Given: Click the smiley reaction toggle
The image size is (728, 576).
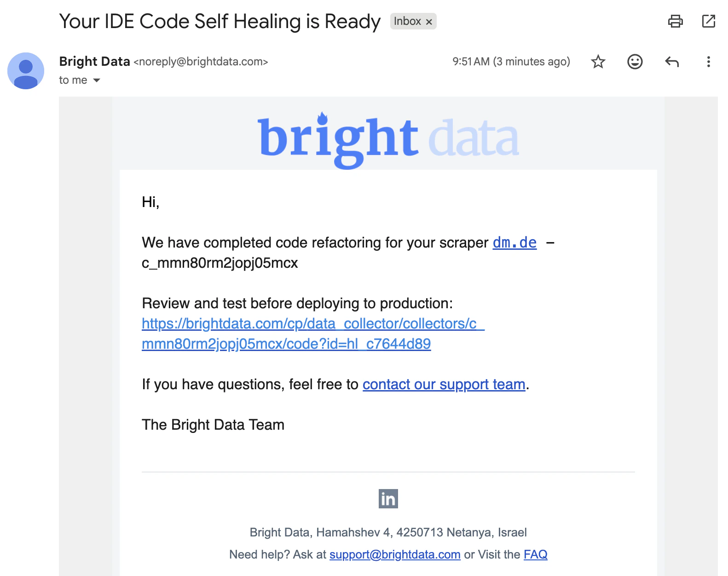Looking at the screenshot, I should coord(635,62).
